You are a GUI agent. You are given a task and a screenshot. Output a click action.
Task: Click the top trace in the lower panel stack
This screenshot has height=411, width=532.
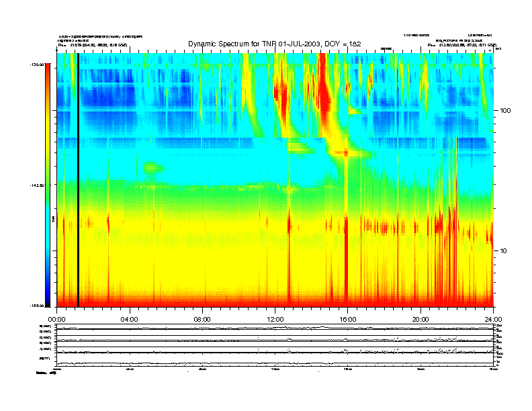pyautogui.click(x=275, y=327)
